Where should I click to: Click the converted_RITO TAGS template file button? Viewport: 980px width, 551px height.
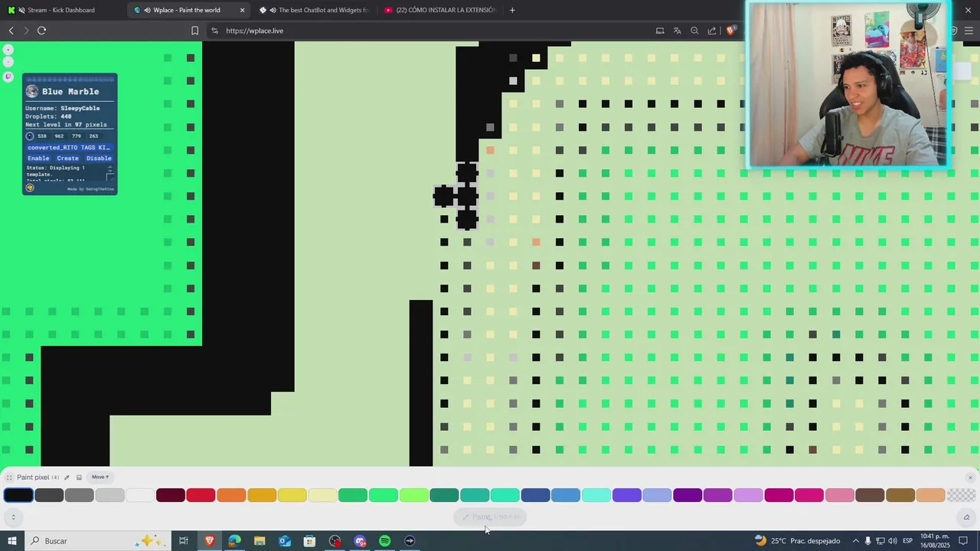[x=69, y=148]
